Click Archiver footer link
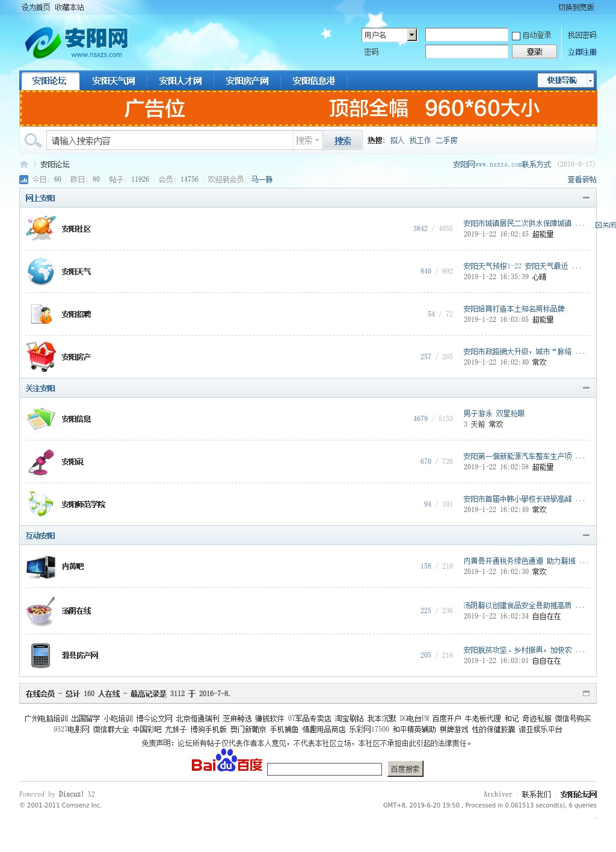Image resolution: width=616 pixels, height=852 pixels. click(x=497, y=794)
